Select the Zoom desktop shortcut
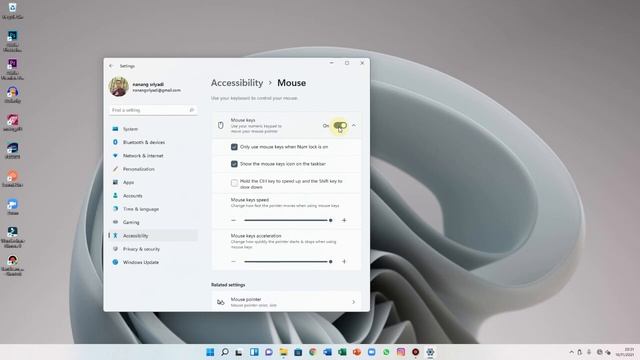Image resolution: width=640 pixels, height=360 pixels. tap(12, 207)
